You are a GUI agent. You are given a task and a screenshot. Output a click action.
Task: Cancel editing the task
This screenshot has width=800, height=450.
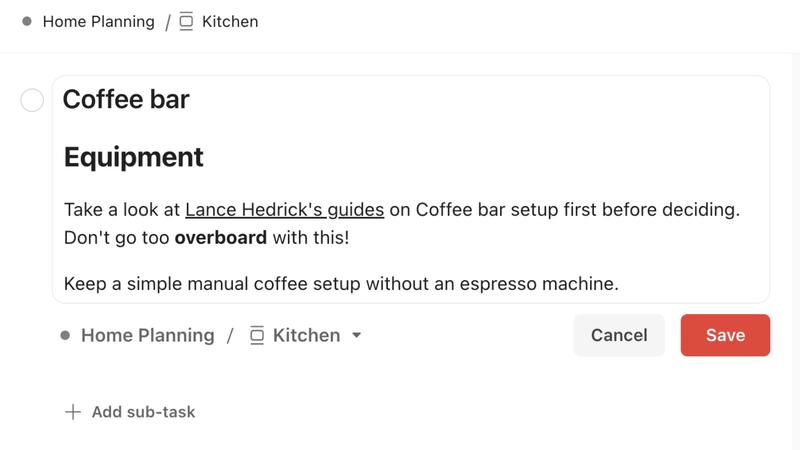[619, 335]
